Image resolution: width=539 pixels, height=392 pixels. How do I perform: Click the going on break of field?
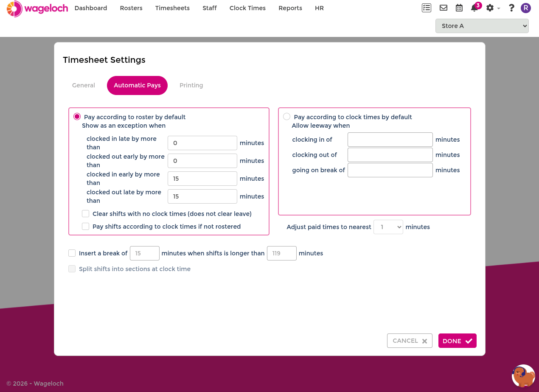tap(390, 170)
